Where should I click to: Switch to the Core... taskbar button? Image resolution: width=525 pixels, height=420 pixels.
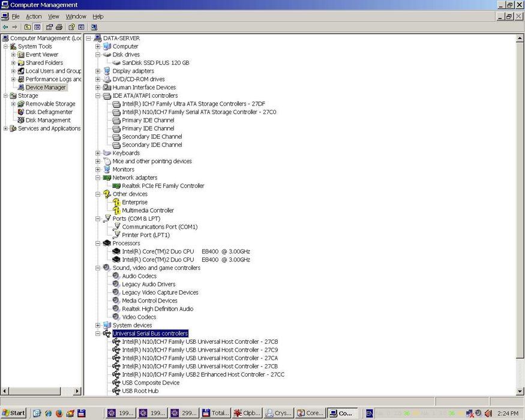310,413
